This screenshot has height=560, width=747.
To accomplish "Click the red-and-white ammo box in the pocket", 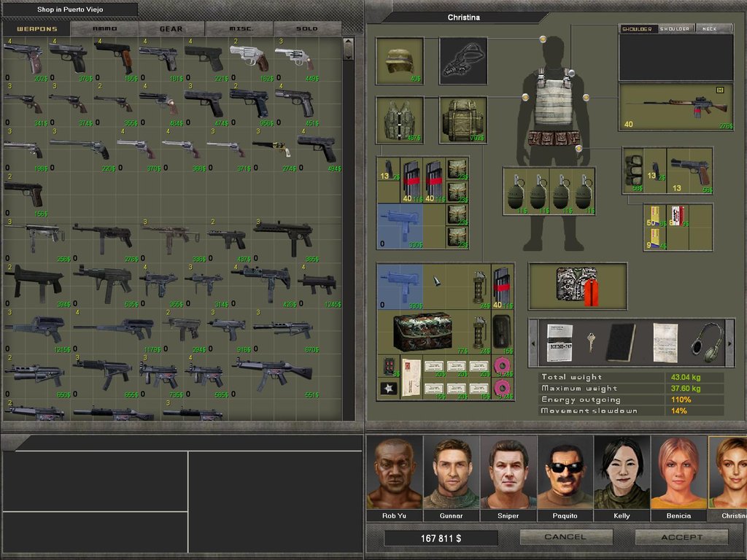I will (x=677, y=215).
